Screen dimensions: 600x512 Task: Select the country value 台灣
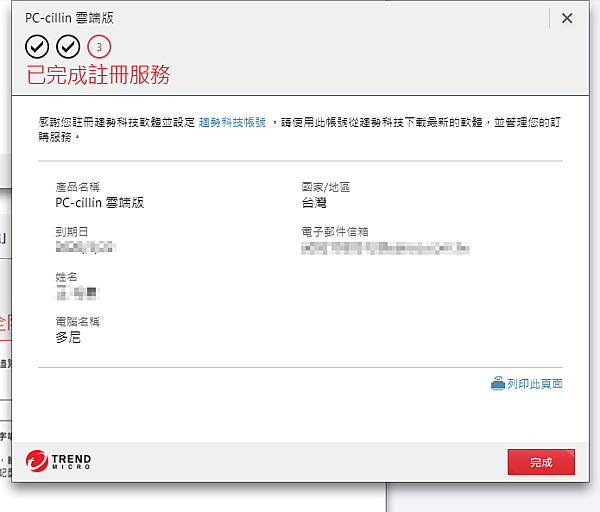tap(314, 202)
